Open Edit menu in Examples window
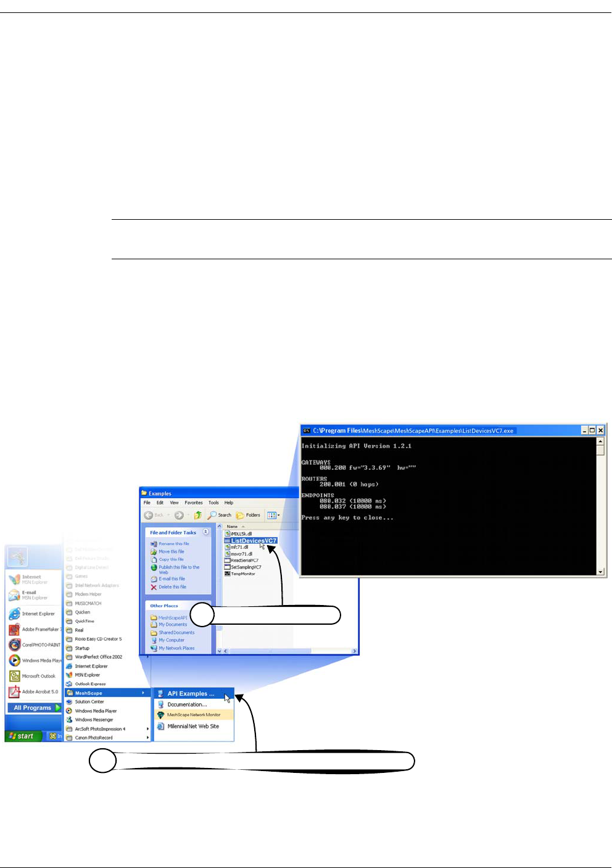The width and height of the screenshot is (612, 868). coord(160,503)
